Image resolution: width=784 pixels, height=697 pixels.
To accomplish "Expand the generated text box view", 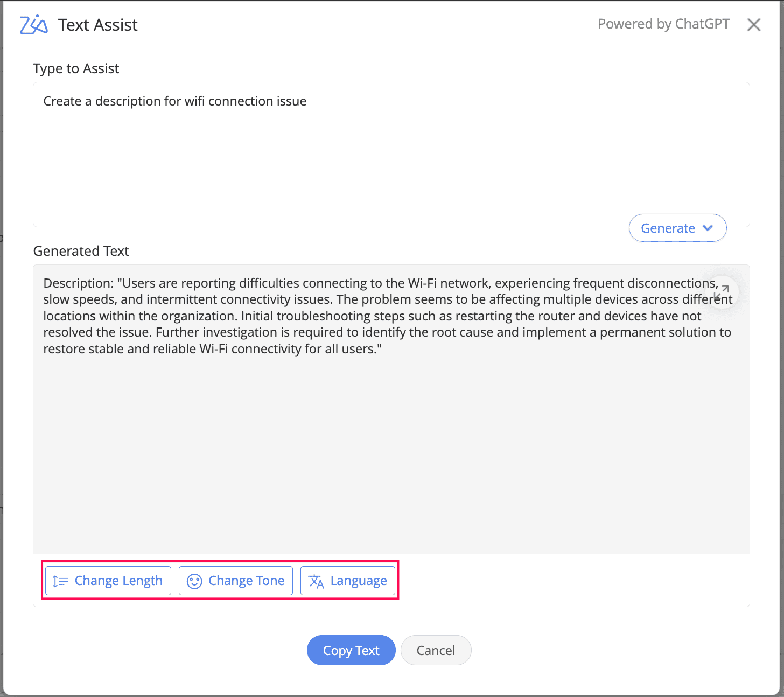I will pos(722,292).
